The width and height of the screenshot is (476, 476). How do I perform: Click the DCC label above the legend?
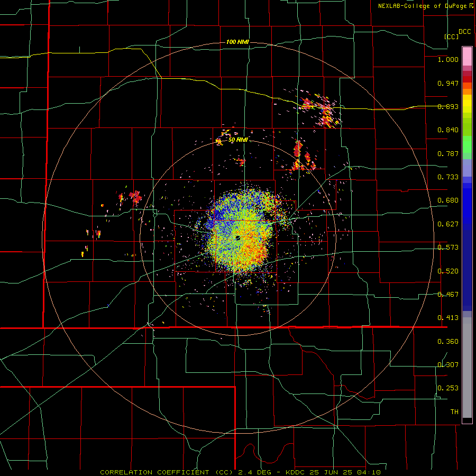(464, 32)
